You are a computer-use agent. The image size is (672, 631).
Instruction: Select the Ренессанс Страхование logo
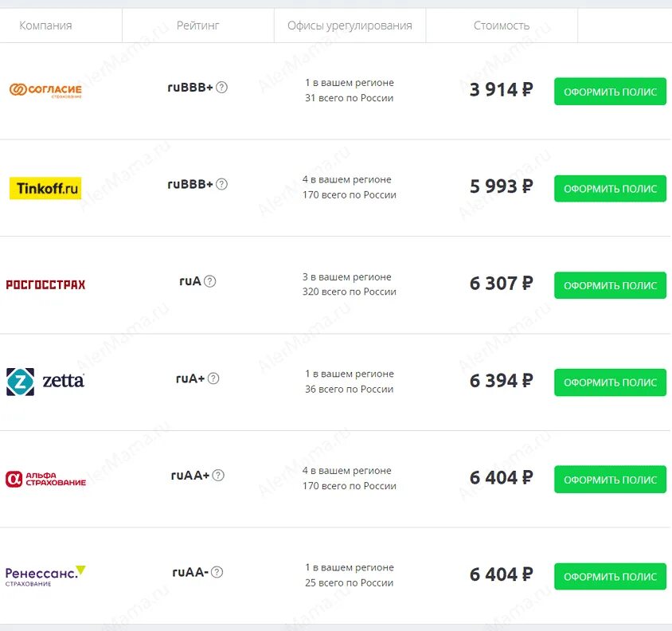click(45, 576)
